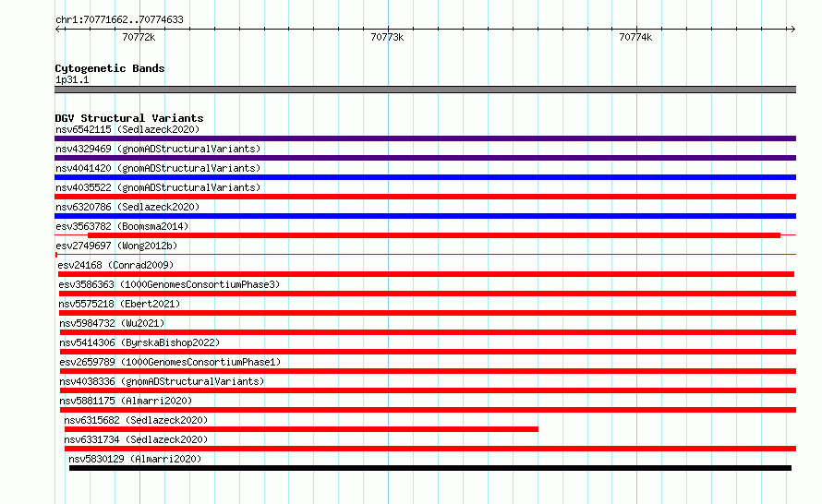Click the 70772k ruler tick label
This screenshot has width=822, height=504.
click(x=139, y=37)
